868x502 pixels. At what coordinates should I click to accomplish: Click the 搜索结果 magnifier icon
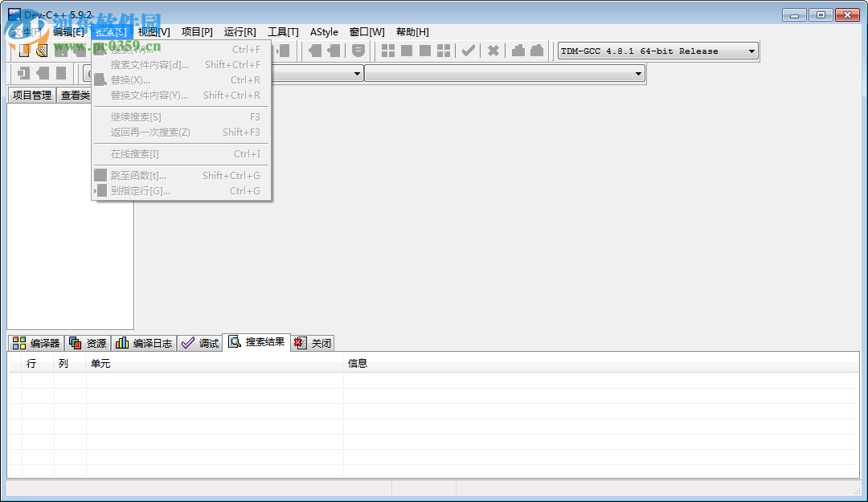(234, 342)
